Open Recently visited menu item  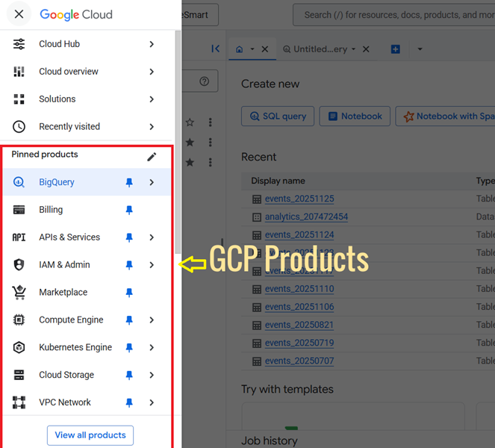point(86,127)
